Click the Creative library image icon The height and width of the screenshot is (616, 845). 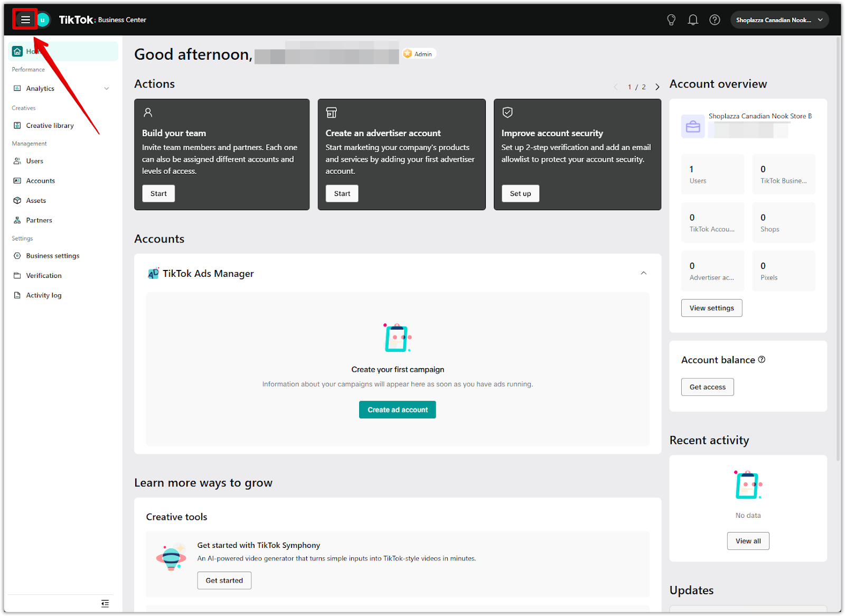pos(17,125)
